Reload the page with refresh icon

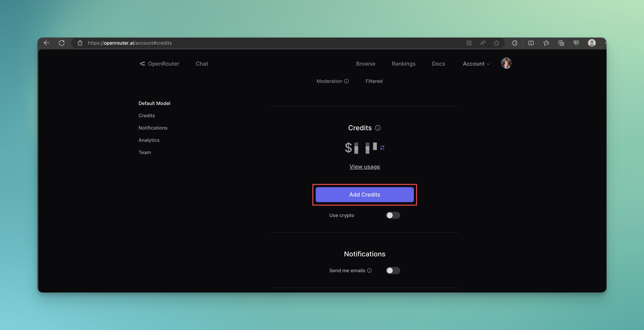pyautogui.click(x=62, y=43)
